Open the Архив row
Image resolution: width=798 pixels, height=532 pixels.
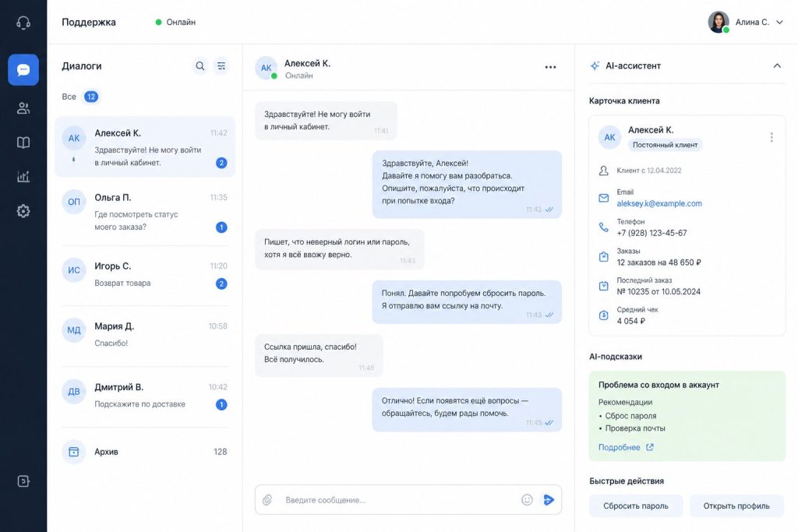pos(145,452)
